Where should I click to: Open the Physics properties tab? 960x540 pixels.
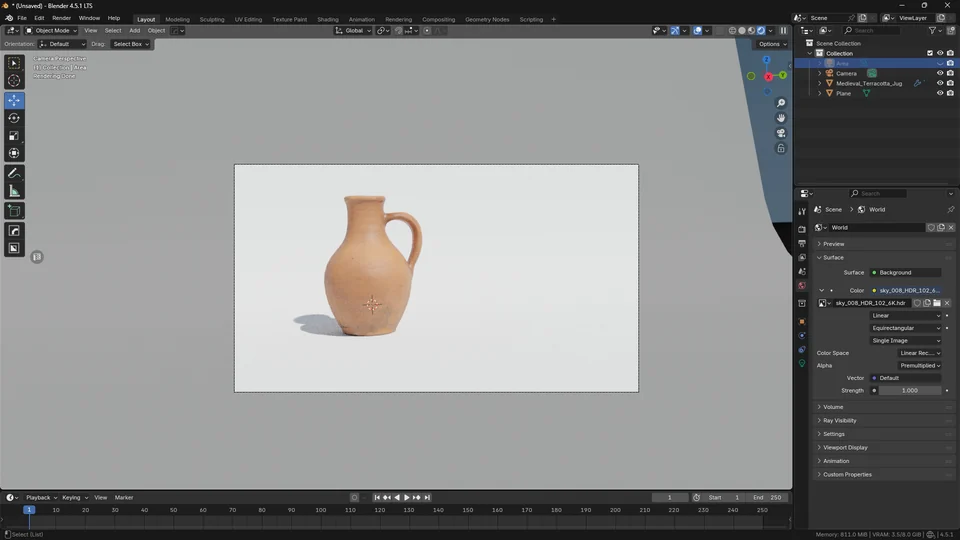click(x=802, y=336)
